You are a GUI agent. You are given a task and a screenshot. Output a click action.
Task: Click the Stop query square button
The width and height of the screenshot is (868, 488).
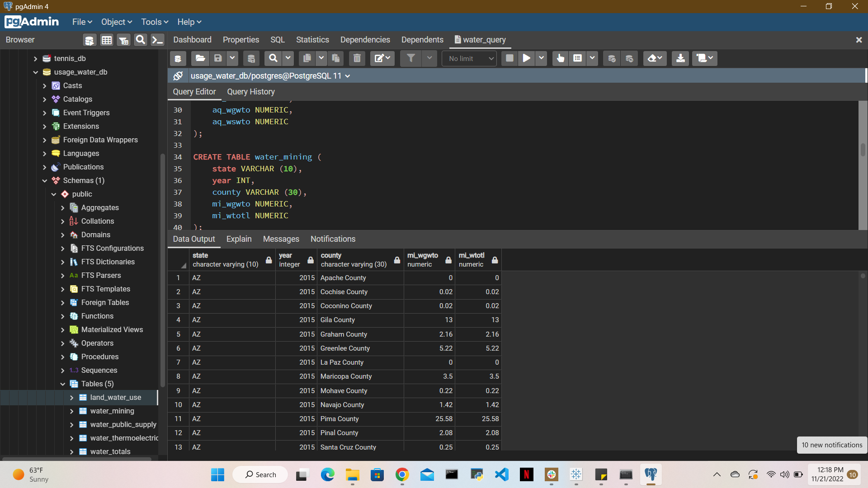509,58
